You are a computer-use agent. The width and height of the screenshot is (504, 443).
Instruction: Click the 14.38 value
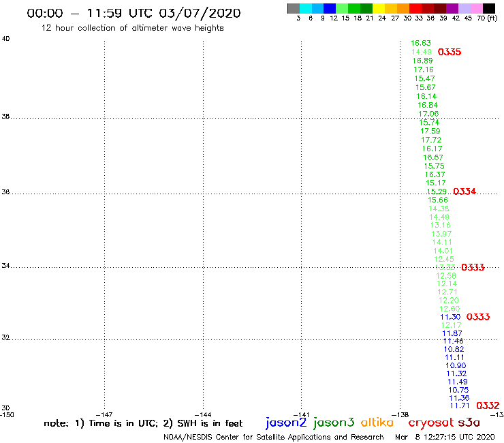[x=439, y=209]
